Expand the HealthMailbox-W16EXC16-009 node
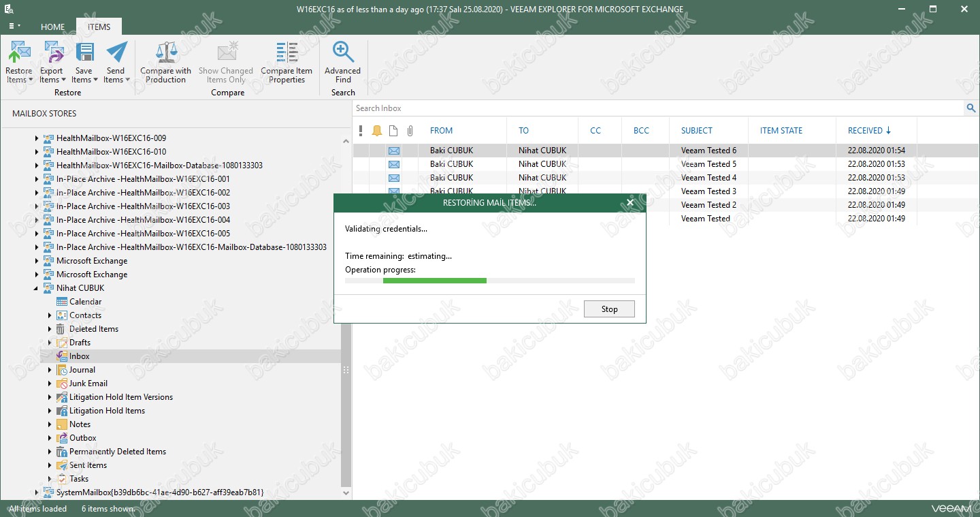 pyautogui.click(x=37, y=138)
